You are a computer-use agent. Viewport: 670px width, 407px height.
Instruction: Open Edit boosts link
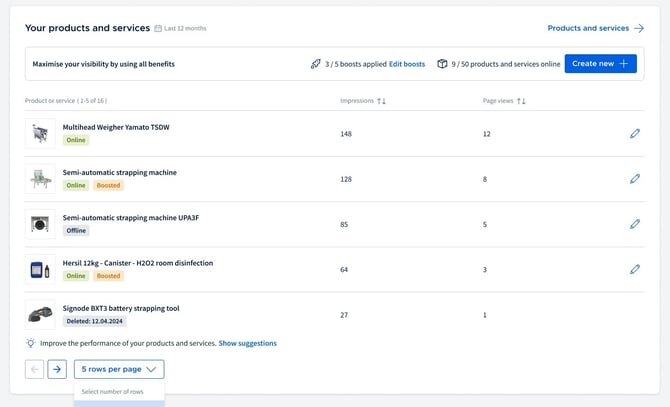(407, 64)
